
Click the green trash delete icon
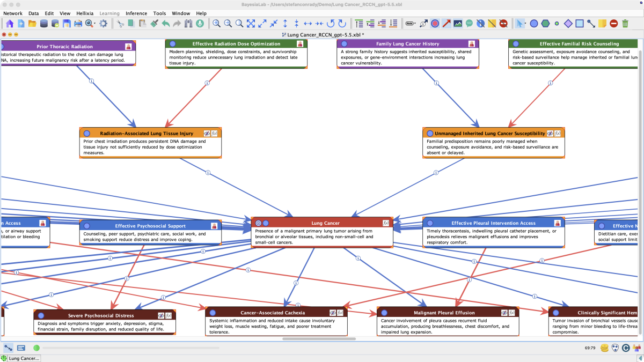625,24
